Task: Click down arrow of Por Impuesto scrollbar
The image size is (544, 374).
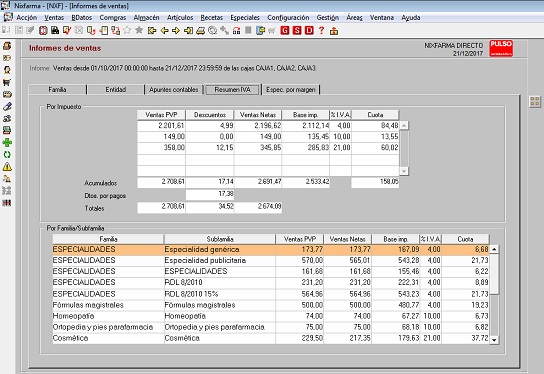Action: point(404,171)
